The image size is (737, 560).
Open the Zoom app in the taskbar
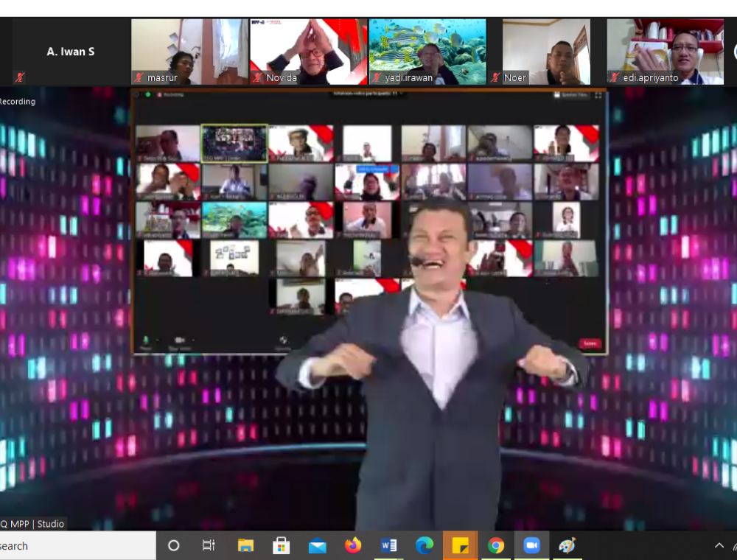click(x=531, y=546)
